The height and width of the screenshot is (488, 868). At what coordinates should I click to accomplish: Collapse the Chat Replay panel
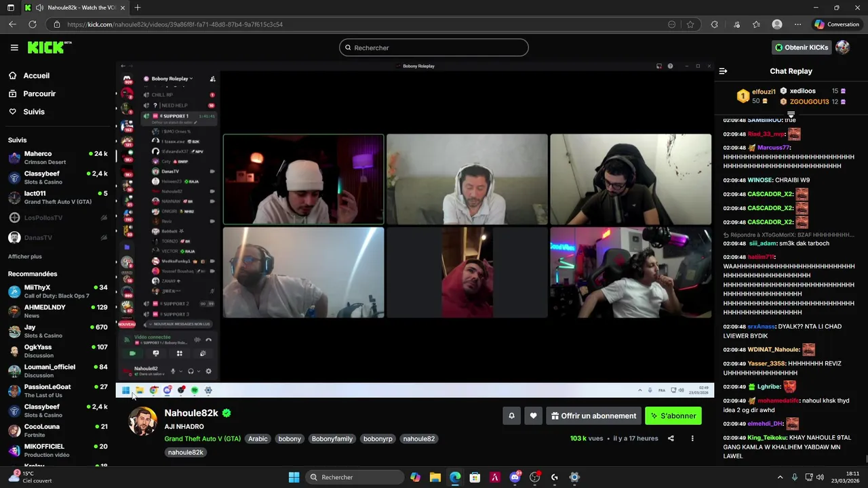click(723, 71)
